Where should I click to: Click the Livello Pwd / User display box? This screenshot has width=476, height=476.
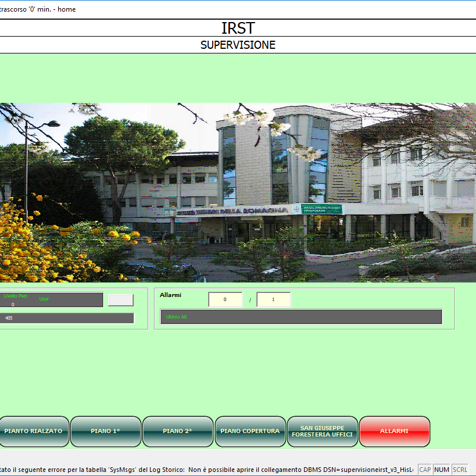(x=51, y=300)
